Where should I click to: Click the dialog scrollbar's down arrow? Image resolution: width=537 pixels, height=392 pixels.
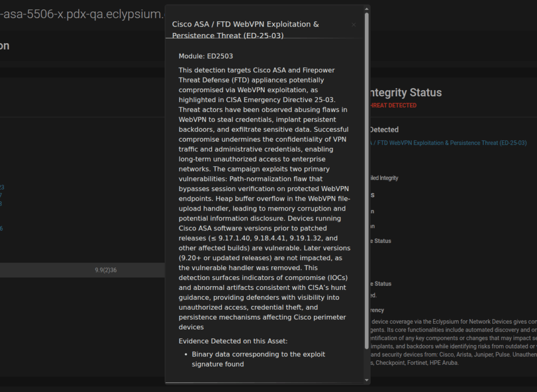point(367,381)
